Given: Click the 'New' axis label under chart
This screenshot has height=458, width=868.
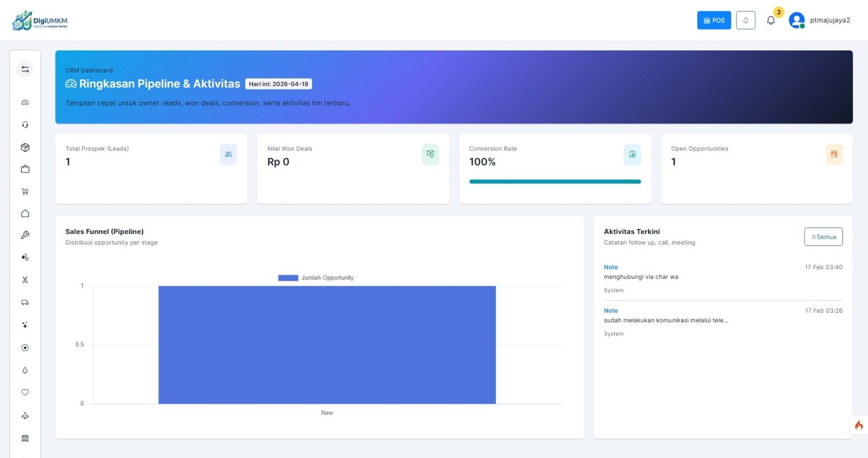Looking at the screenshot, I should [327, 413].
